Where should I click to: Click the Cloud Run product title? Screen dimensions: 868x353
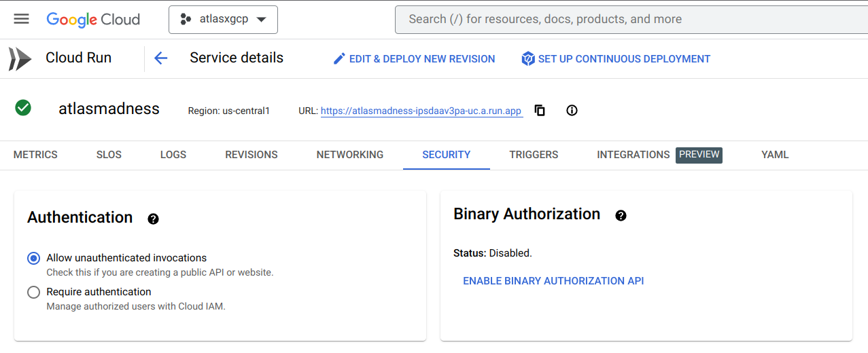(x=78, y=58)
